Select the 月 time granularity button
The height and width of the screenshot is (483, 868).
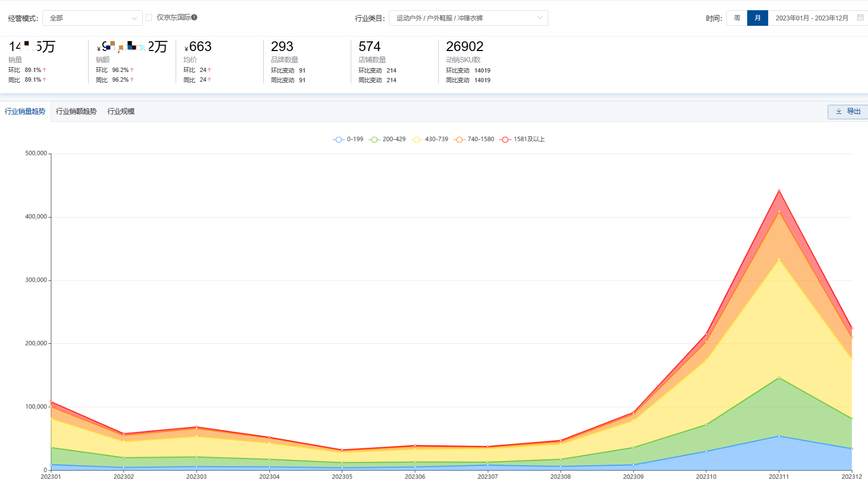click(757, 18)
